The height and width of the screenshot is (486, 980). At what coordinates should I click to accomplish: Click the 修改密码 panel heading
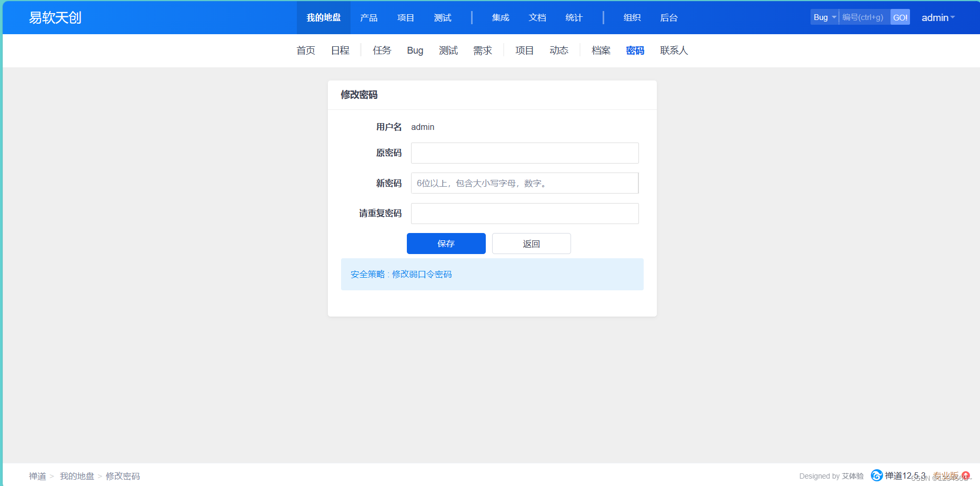click(x=359, y=95)
